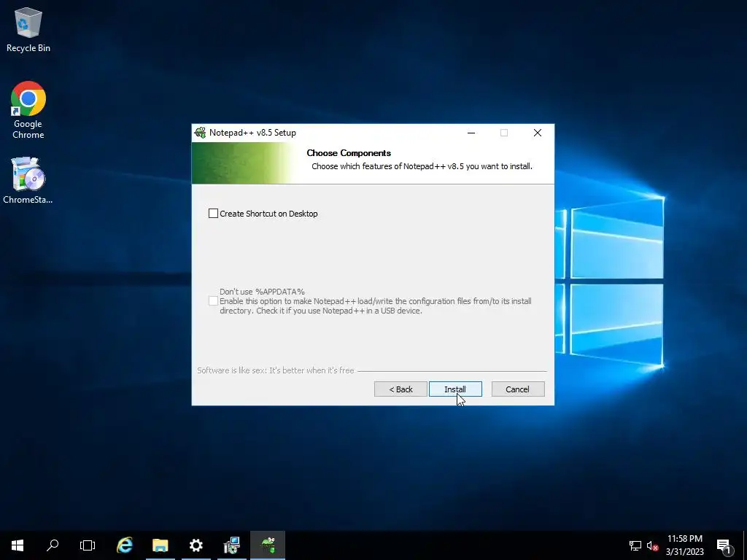Open network status tray icon
This screenshot has width=747, height=560.
click(635, 545)
